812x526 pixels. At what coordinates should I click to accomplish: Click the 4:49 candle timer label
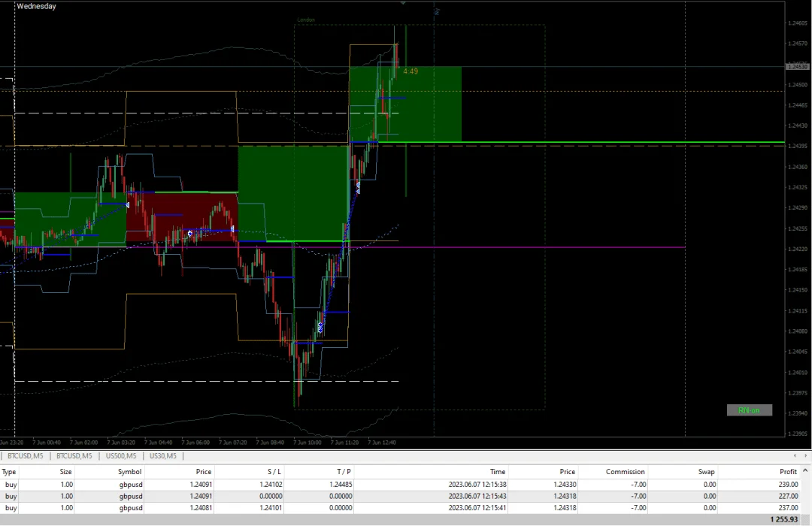point(411,71)
